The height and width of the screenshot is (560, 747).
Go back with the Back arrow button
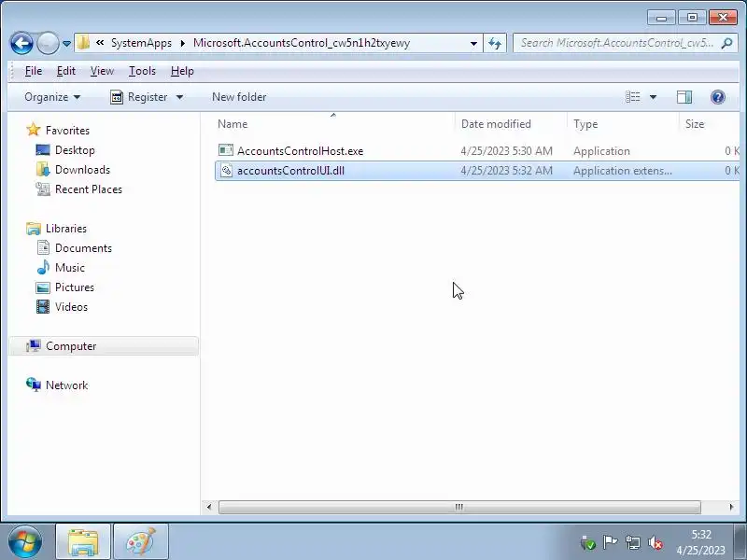(21, 43)
